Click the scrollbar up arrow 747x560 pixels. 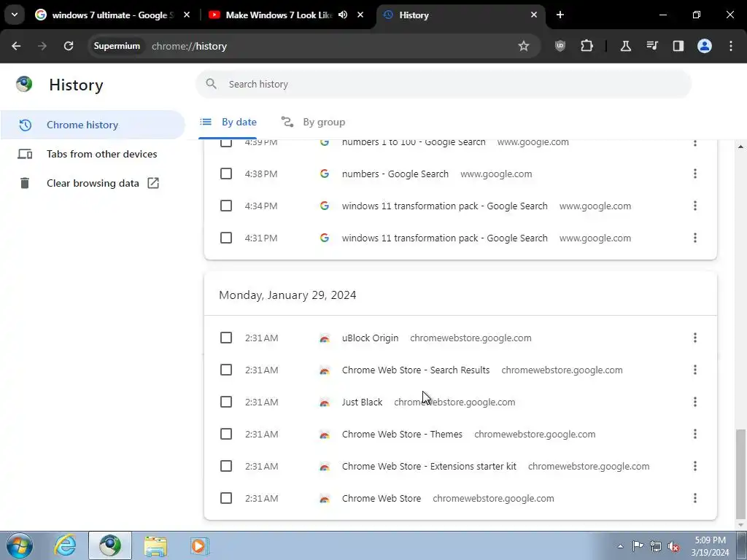tap(740, 147)
